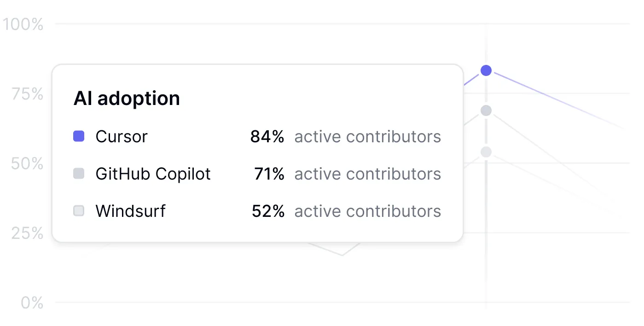The width and height of the screenshot is (644, 326).
Task: Select the purple Cursor data point
Action: click(486, 70)
